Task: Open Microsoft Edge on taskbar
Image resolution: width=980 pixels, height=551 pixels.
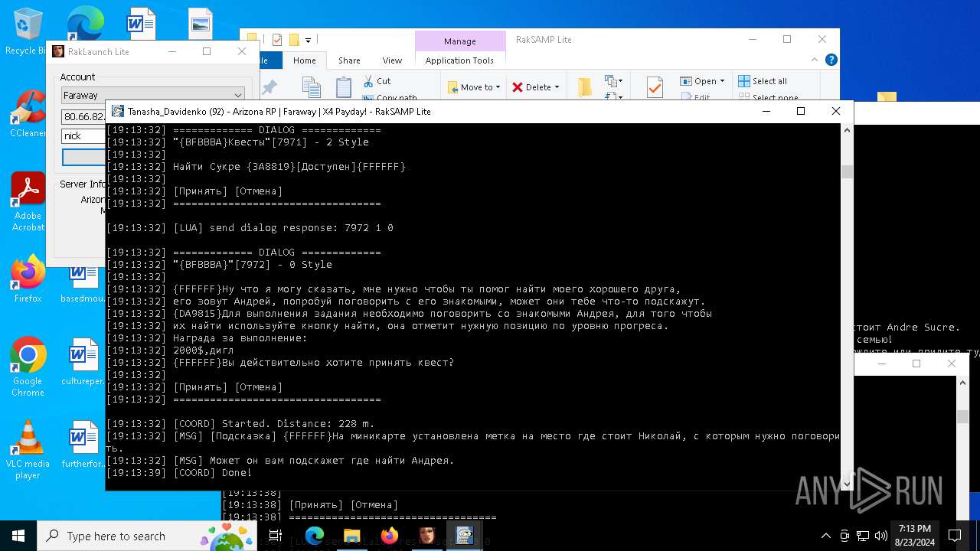Action: coord(315,536)
